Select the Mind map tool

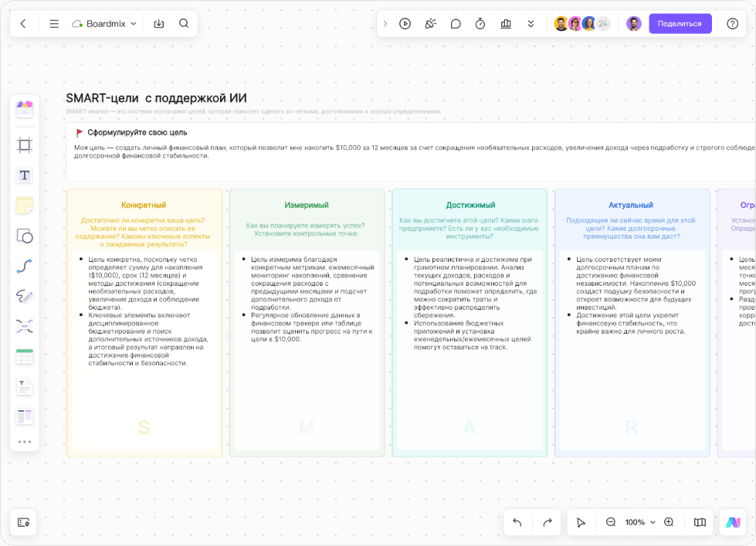pyautogui.click(x=25, y=327)
